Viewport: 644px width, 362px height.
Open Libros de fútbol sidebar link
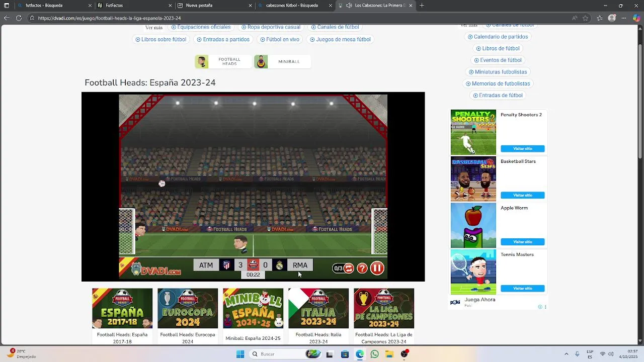tap(498, 48)
